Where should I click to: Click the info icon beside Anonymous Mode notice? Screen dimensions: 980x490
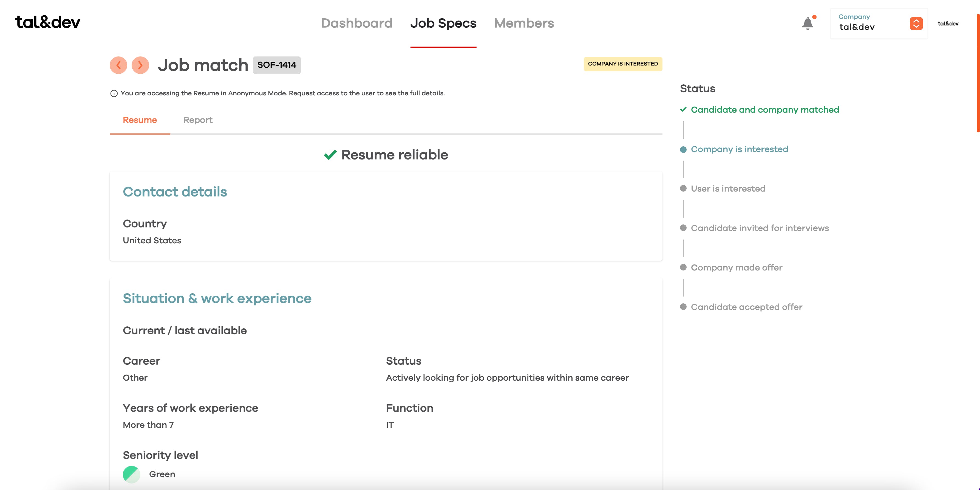point(114,93)
